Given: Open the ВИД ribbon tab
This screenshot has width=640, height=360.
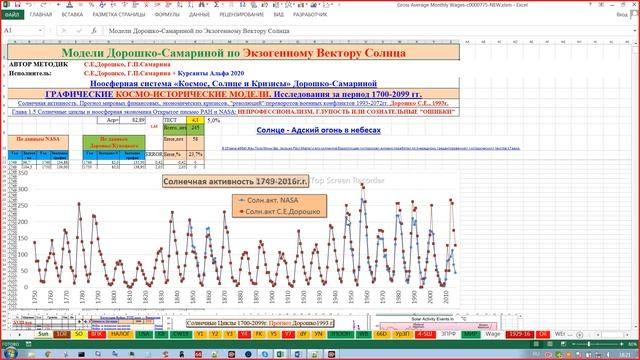Looking at the screenshot, I should point(279,15).
